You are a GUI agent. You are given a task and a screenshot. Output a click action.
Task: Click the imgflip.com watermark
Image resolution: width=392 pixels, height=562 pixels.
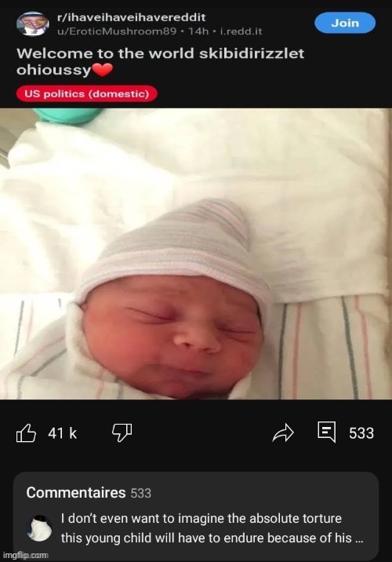[25, 555]
